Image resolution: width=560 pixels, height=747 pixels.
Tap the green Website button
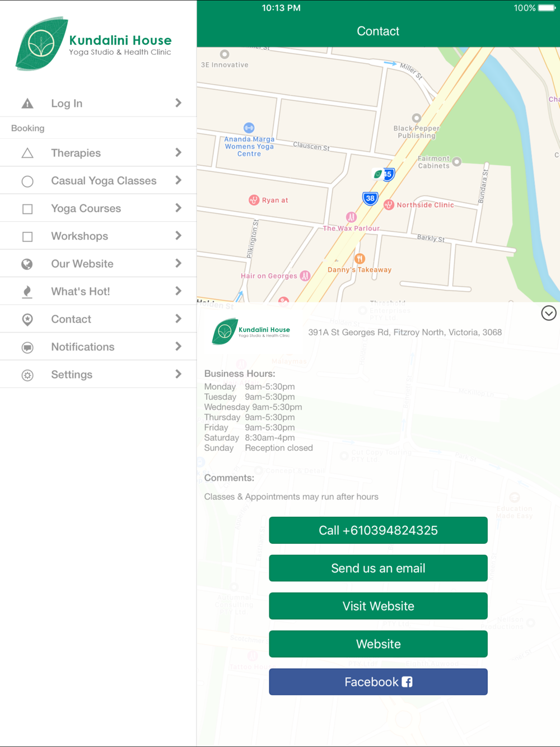tap(378, 644)
